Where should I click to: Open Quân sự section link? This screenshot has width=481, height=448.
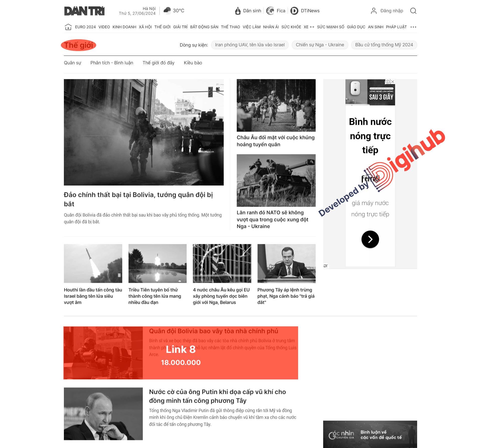point(72,63)
